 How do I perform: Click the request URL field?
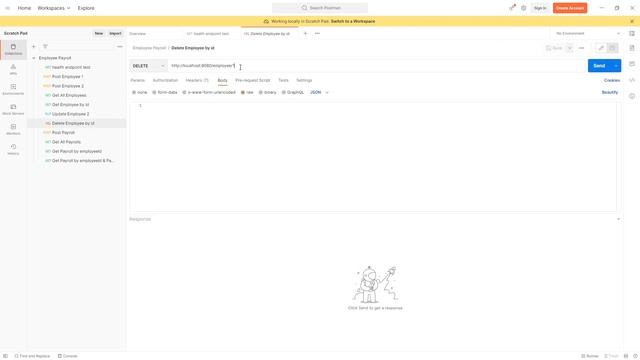tap(378, 66)
